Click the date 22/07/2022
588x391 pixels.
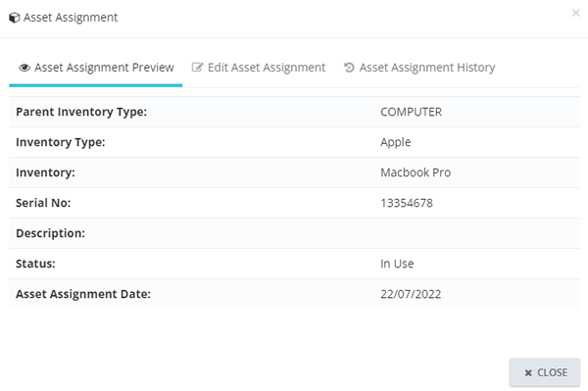pyautogui.click(x=411, y=294)
